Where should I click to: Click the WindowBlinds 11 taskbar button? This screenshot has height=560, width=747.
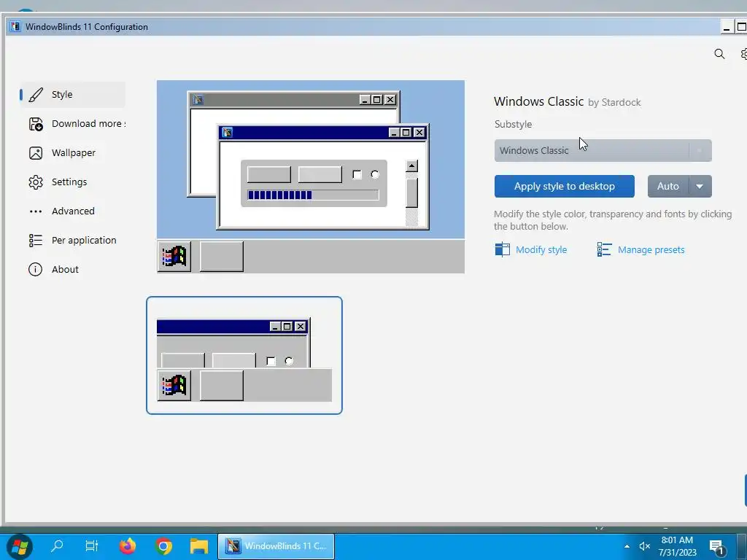coord(276,546)
